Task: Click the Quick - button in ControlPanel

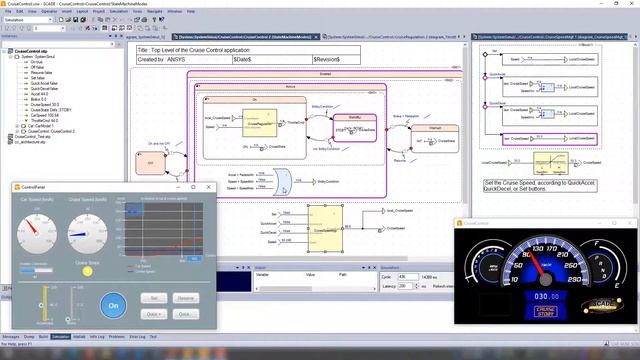Action: tap(186, 314)
